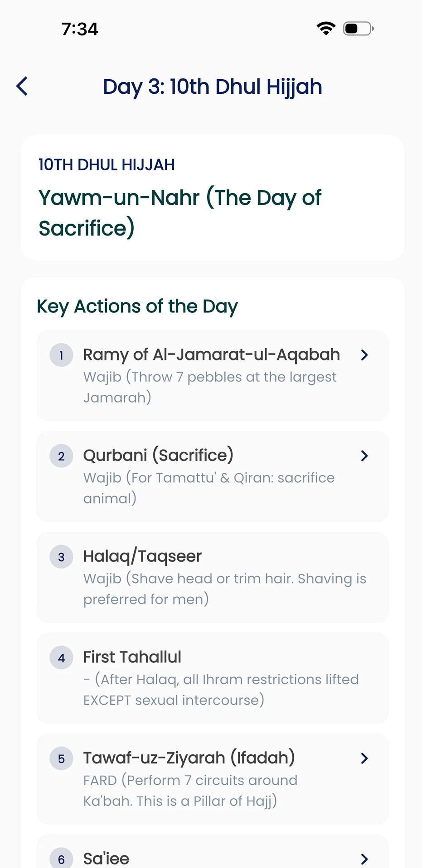
Task: Tap the number 1 step badge
Action: (x=61, y=355)
